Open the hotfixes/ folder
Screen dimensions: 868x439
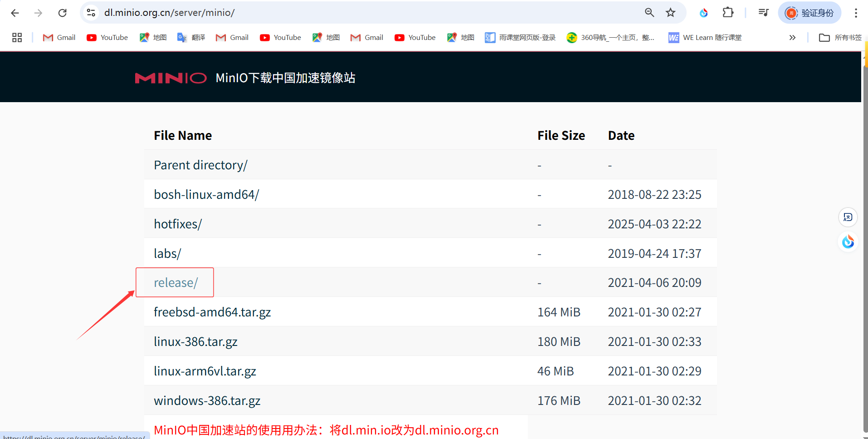[x=178, y=224]
